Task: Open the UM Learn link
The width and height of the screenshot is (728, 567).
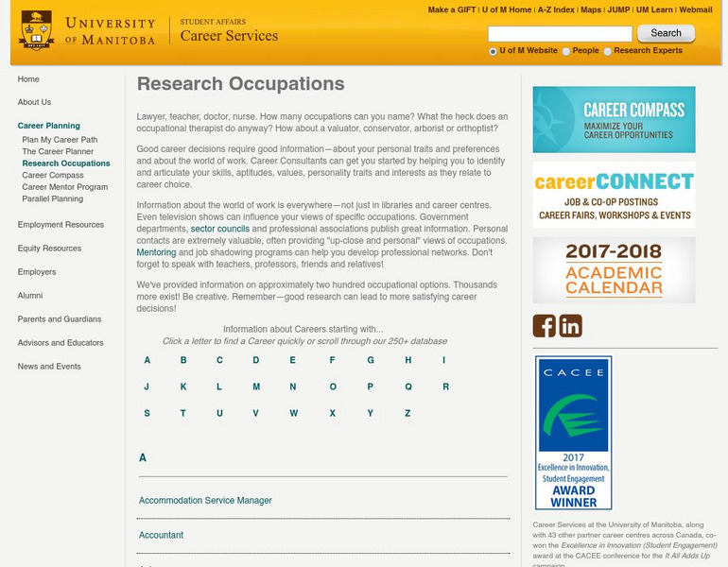Action: 654,9
